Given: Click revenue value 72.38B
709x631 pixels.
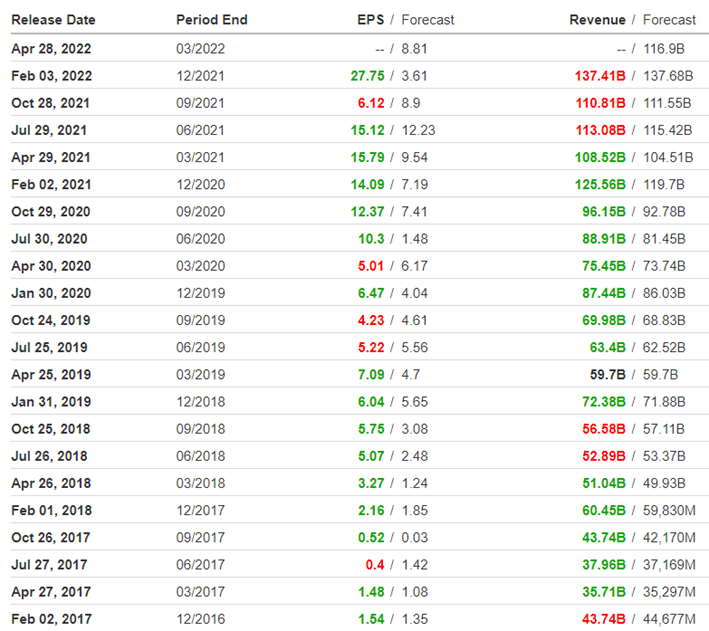Looking at the screenshot, I should [x=604, y=402].
